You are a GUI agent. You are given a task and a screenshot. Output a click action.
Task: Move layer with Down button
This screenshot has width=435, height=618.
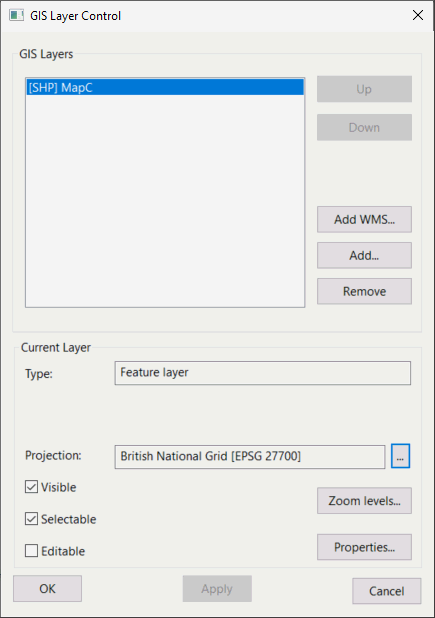point(364,127)
